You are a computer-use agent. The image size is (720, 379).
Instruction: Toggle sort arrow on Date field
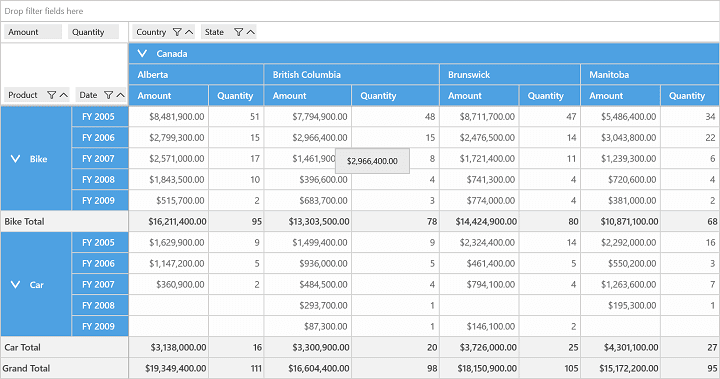pos(120,95)
